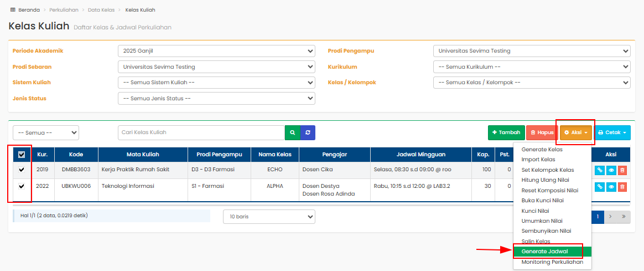Screen dimensions: 644x271
Task: Click the green Tambah button
Action: click(x=506, y=133)
